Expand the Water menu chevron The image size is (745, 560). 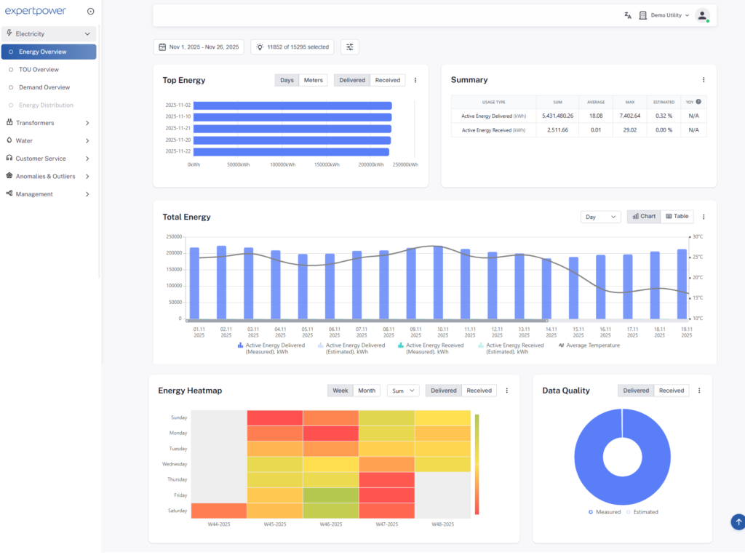point(87,140)
